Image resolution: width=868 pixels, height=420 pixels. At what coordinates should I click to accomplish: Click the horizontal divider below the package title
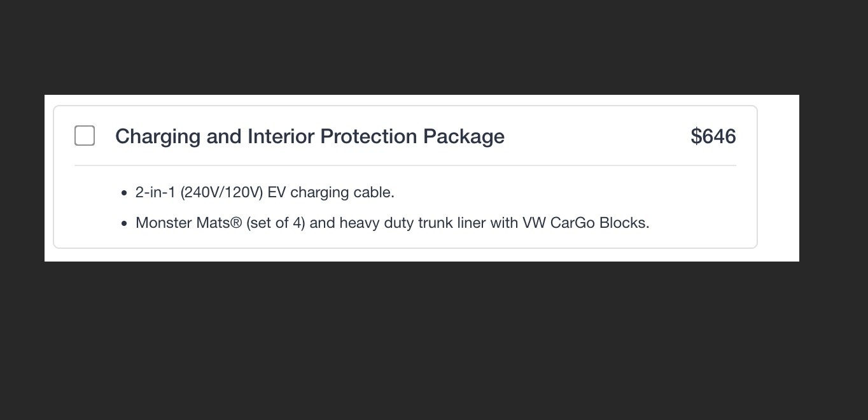405,165
